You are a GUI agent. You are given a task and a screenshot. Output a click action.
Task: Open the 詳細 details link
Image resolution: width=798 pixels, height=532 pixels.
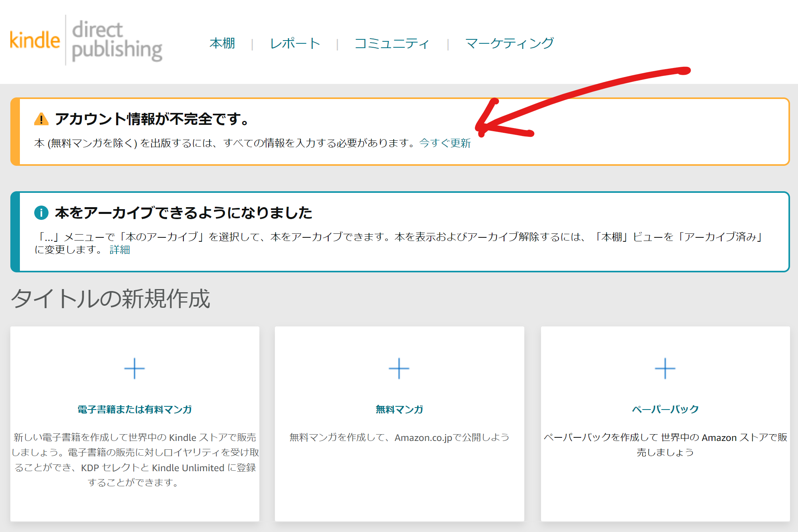(120, 250)
